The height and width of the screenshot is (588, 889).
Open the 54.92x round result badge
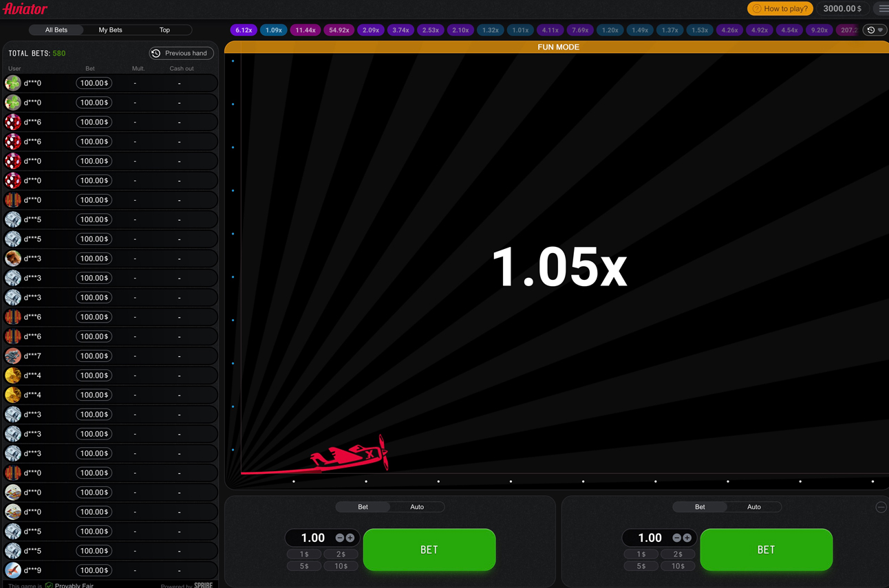(x=339, y=30)
